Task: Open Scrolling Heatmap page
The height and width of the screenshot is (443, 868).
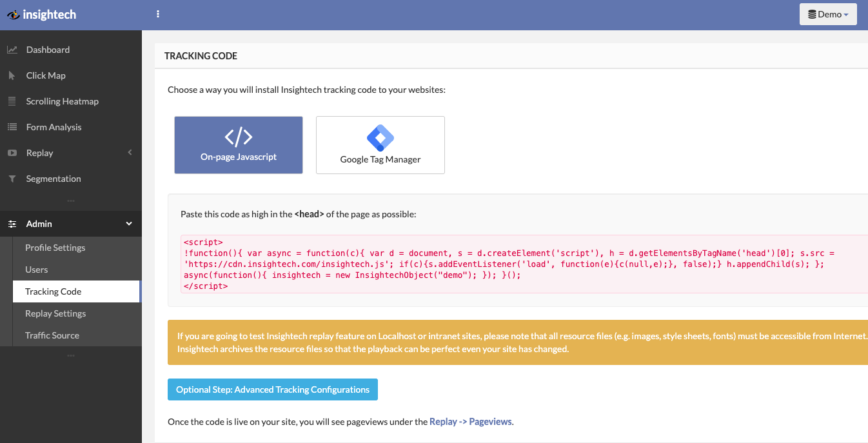Action: click(x=71, y=101)
